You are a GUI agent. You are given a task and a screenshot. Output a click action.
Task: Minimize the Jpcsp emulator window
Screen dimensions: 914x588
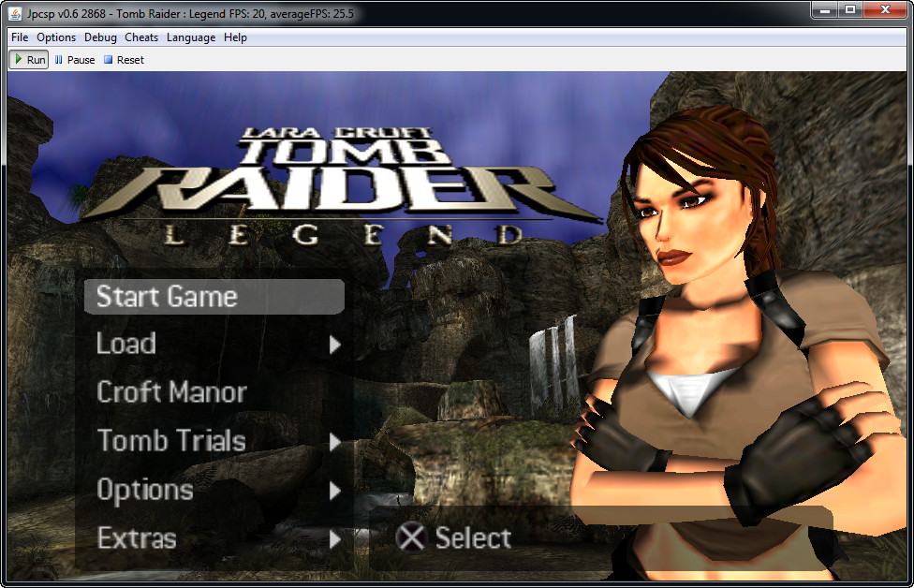(x=825, y=10)
